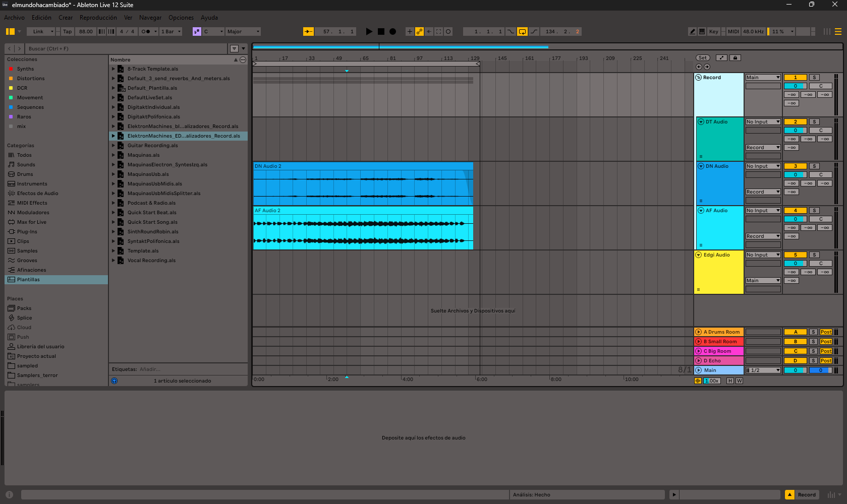Open the Main output 1/2 dropdown
The width and height of the screenshot is (847, 504).
pos(763,370)
